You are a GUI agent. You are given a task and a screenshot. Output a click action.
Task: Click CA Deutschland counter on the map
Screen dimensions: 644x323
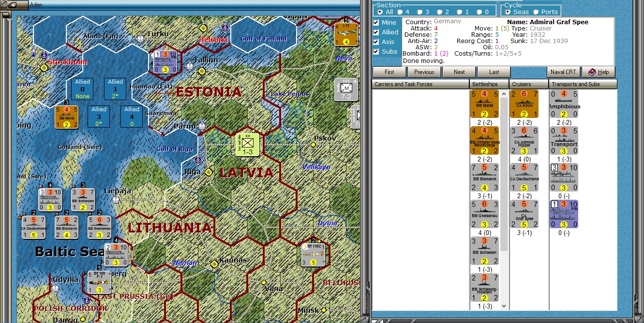[x=33, y=227]
